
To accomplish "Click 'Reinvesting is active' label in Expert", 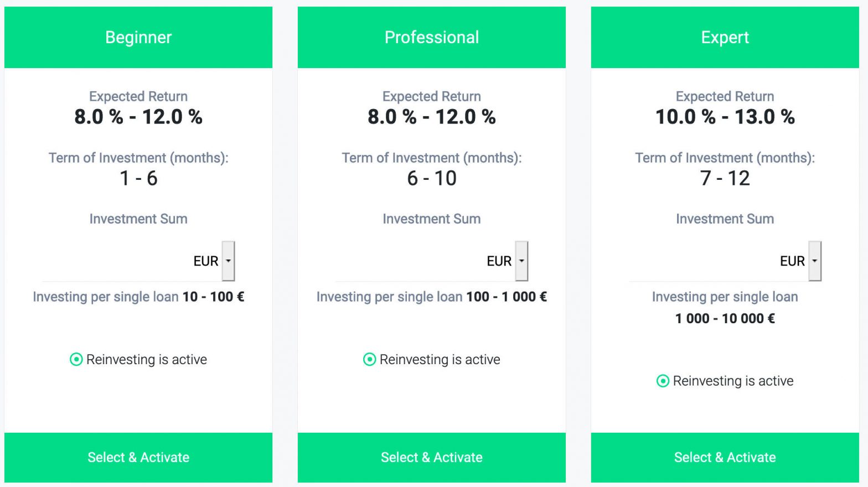I will point(733,381).
